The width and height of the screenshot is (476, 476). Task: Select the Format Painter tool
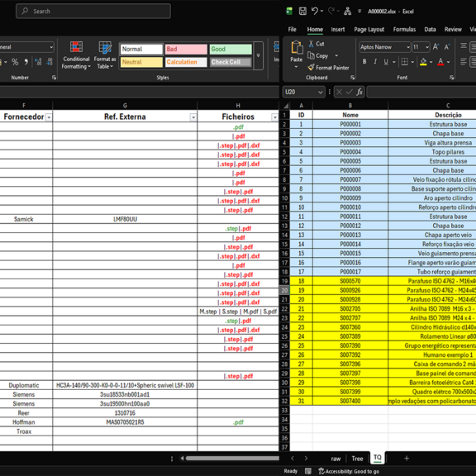tap(328, 68)
